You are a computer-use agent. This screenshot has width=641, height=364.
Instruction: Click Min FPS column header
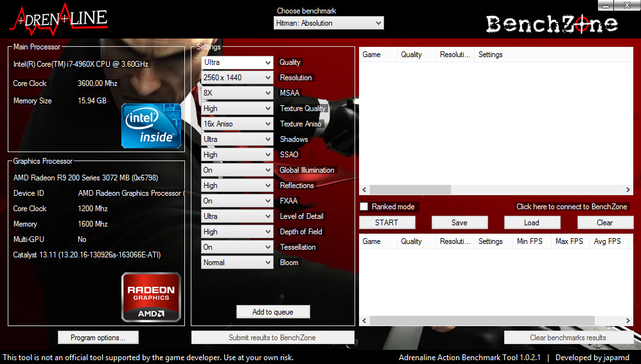click(531, 241)
